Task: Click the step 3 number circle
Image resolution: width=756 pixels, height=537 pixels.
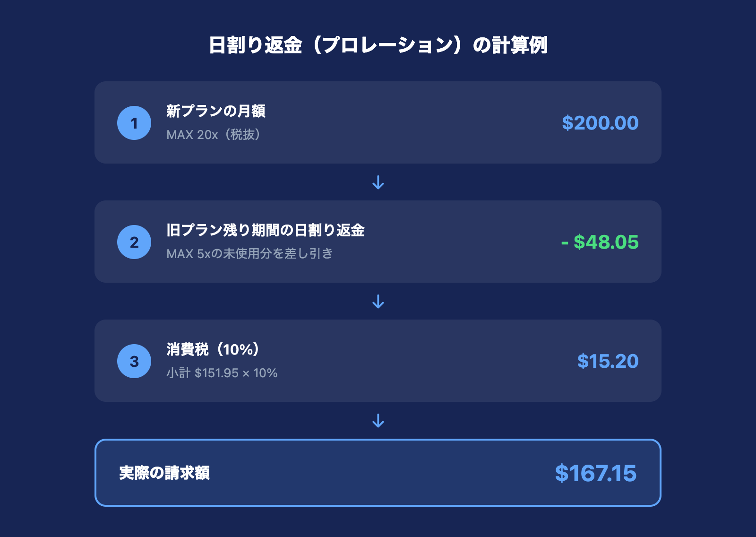Action: (x=134, y=361)
